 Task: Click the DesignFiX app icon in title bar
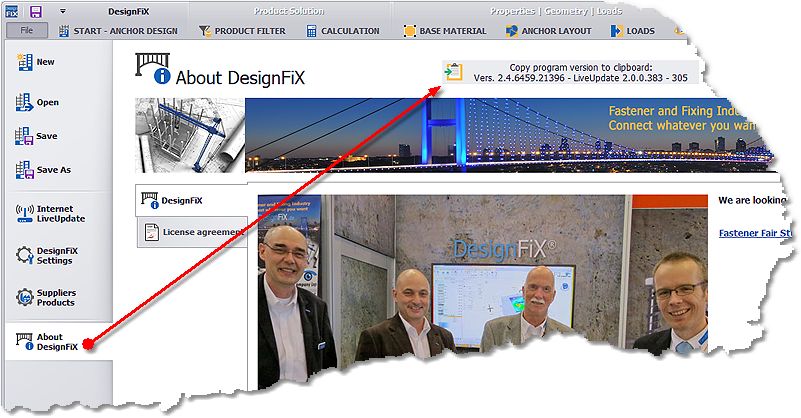point(11,11)
